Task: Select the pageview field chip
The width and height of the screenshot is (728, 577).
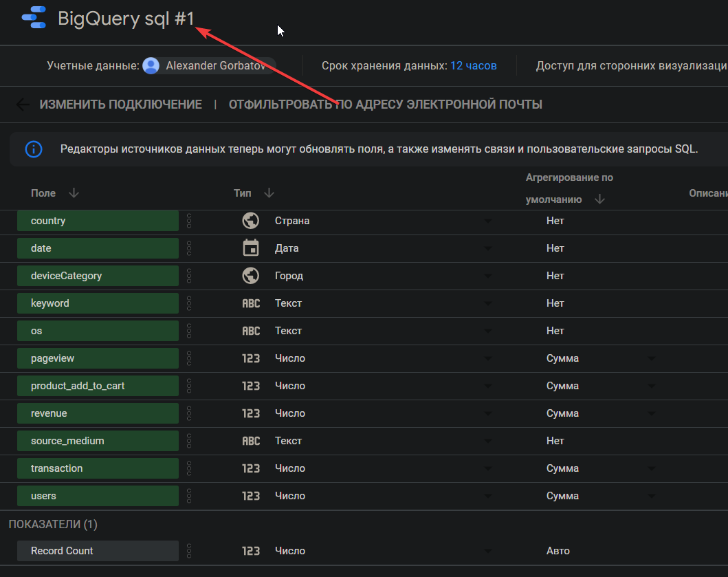Action: 98,358
